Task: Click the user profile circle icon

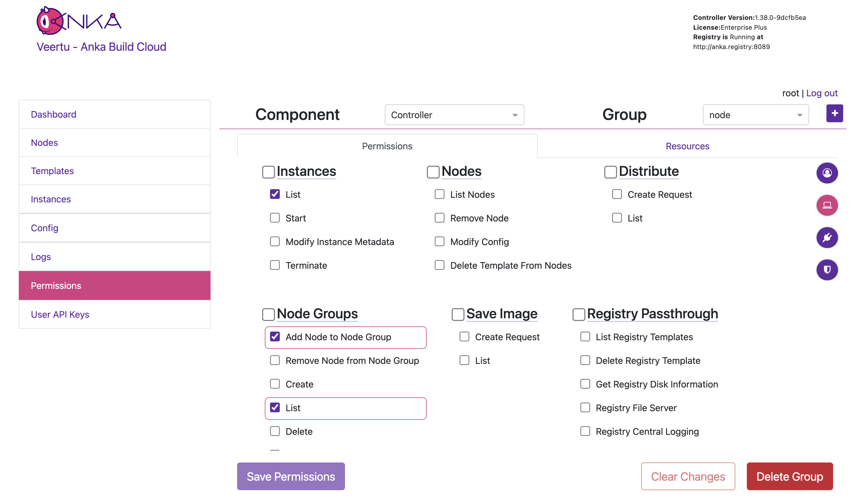Action: [826, 173]
